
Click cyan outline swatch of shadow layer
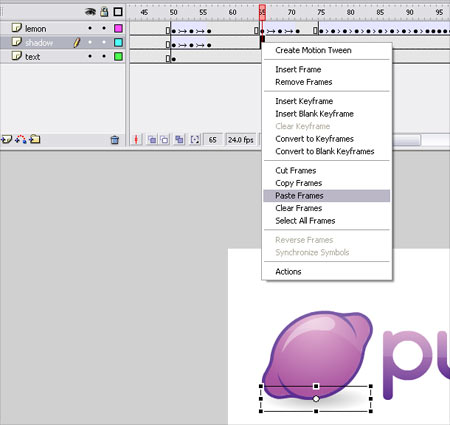(x=118, y=42)
